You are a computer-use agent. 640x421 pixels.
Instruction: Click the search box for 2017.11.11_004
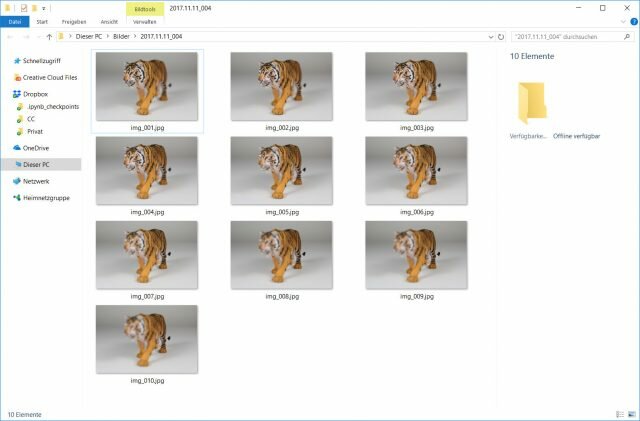565,36
